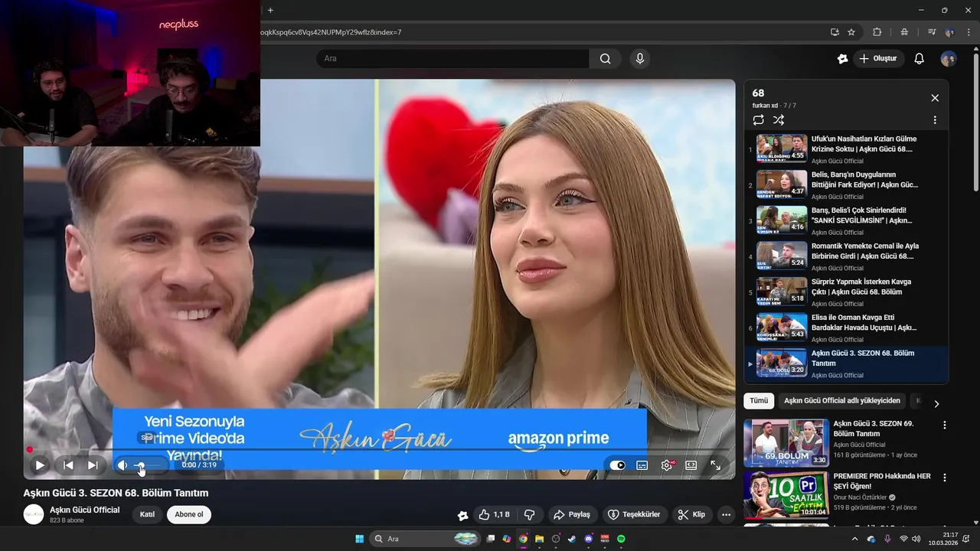This screenshot has width=980, height=551.
Task: Open playlist video Sürpriz Yapmak İsterken Kavga
Action: point(846,292)
